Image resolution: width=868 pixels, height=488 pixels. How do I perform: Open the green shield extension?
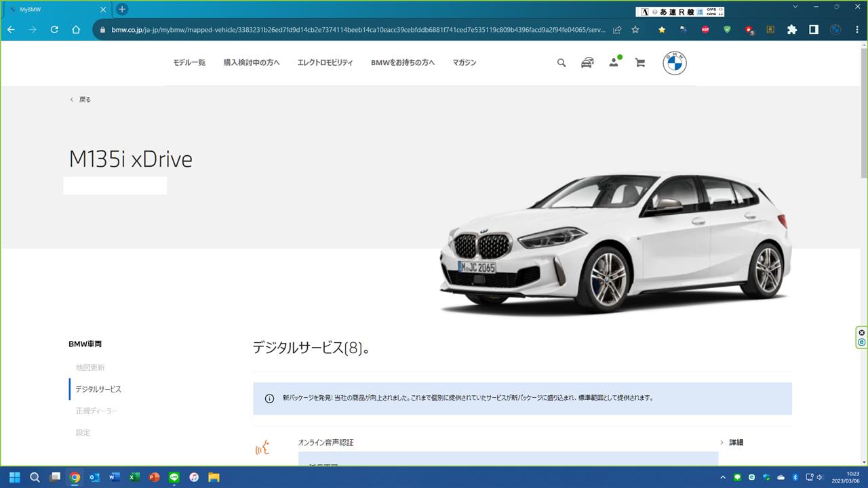(x=727, y=30)
